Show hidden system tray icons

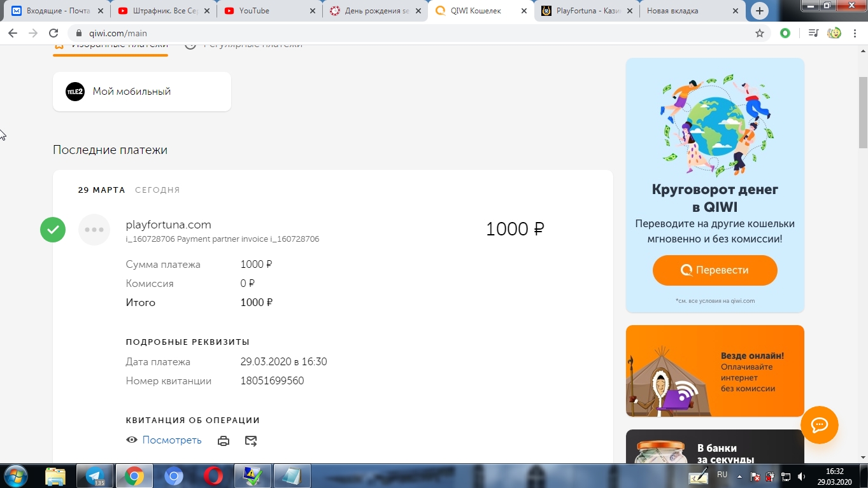739,476
